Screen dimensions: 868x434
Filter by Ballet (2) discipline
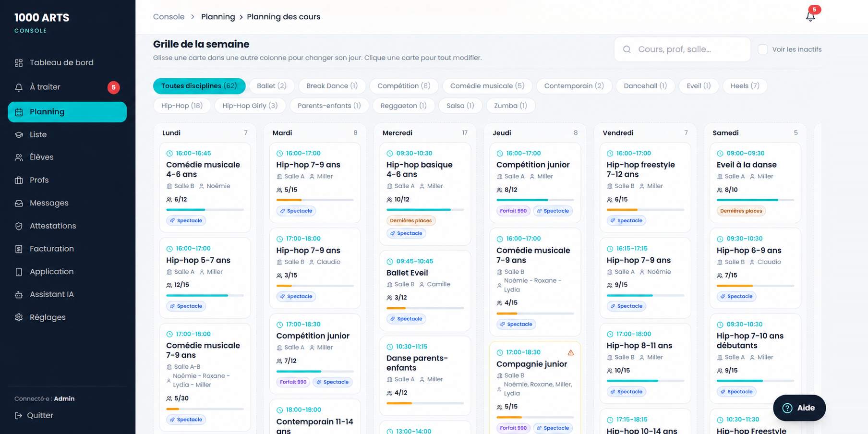[x=272, y=86]
